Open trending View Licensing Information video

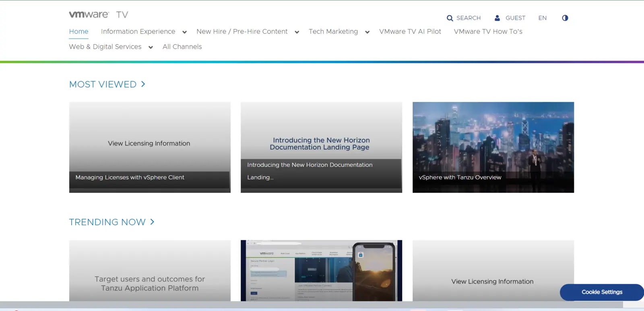493,271
